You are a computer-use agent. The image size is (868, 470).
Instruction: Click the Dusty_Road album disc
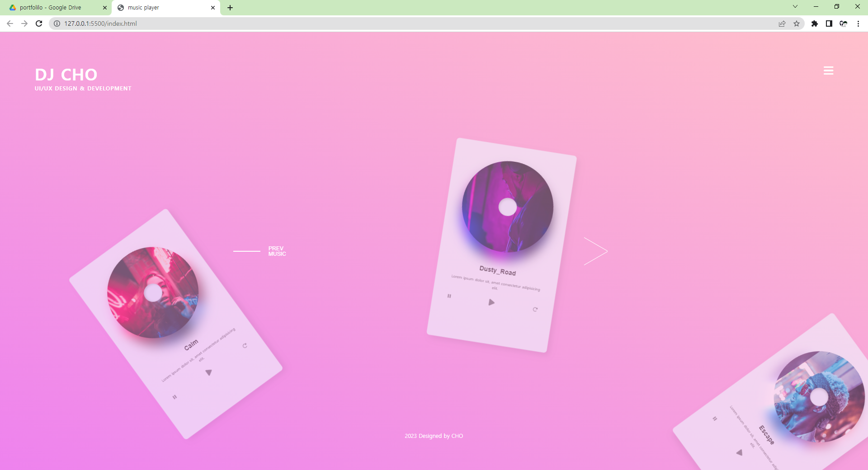pos(507,207)
